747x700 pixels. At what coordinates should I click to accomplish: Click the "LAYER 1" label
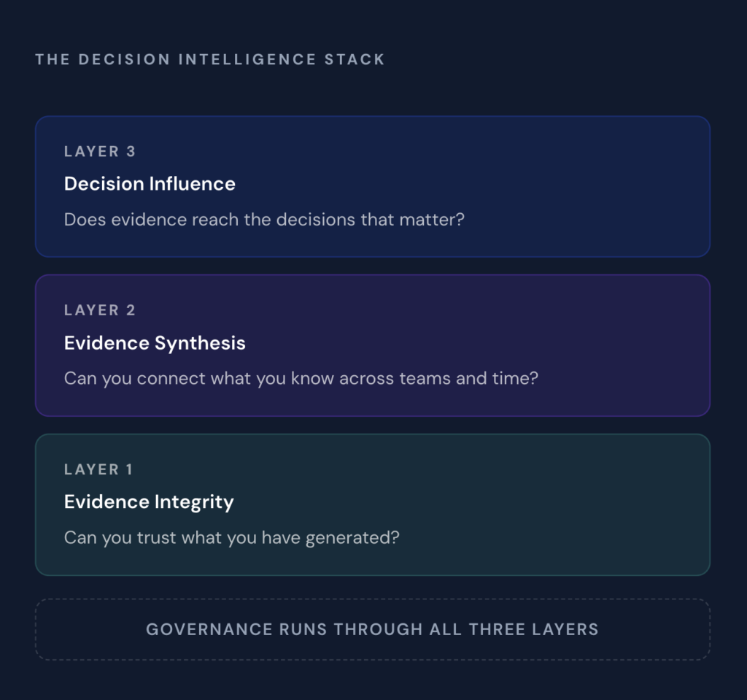[x=98, y=469]
